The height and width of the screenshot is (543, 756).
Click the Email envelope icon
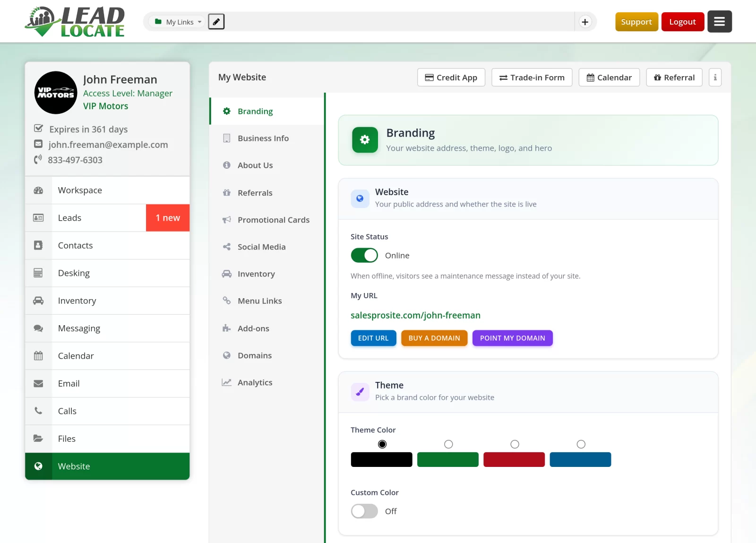38,384
